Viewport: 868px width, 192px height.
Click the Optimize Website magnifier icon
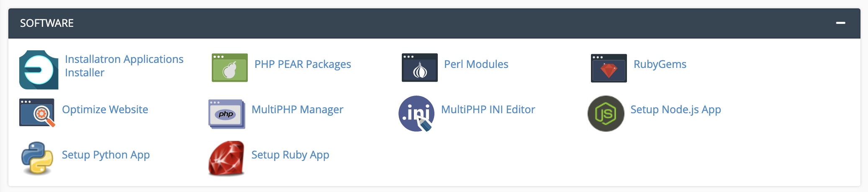37,113
